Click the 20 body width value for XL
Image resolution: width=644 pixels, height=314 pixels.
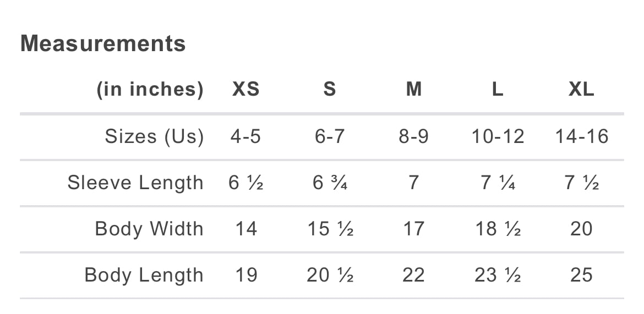pyautogui.click(x=581, y=229)
